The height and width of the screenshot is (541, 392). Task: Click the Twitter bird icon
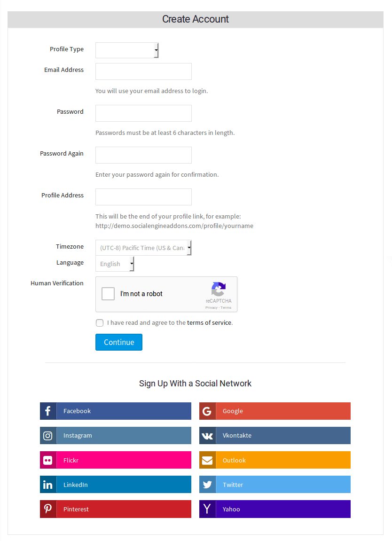coord(207,485)
